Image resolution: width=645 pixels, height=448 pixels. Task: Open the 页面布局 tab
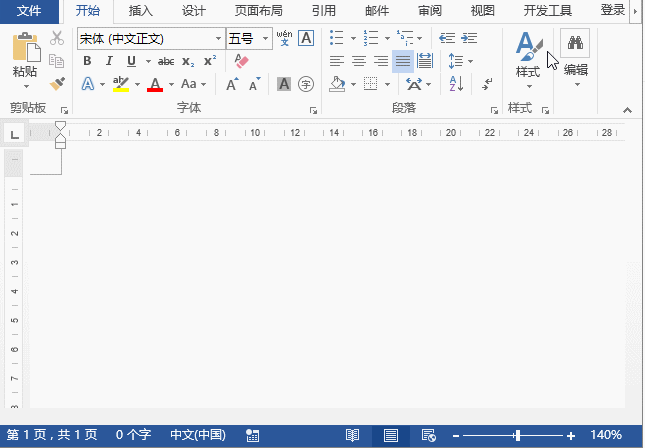[258, 11]
